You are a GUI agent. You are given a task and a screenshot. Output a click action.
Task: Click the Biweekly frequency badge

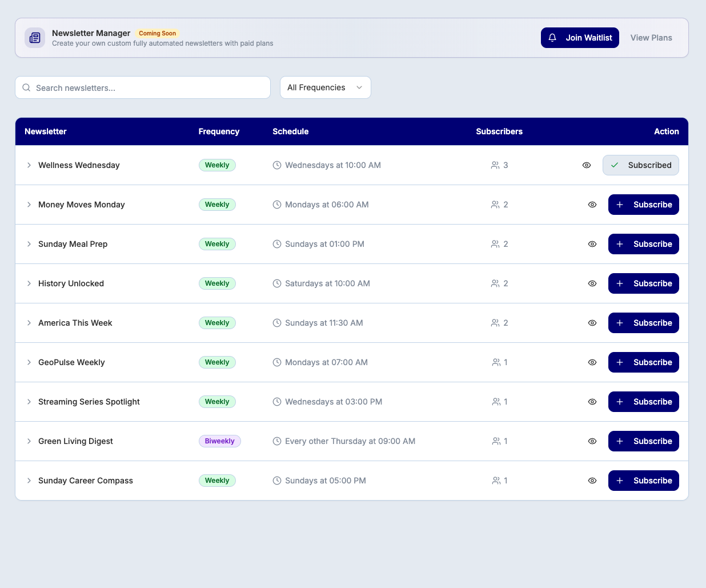tap(220, 441)
